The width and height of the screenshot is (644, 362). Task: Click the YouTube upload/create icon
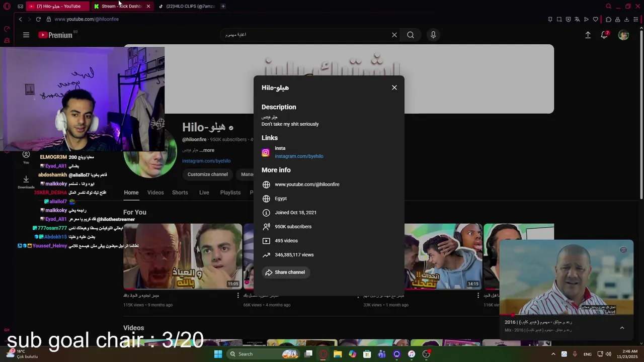coord(588,35)
